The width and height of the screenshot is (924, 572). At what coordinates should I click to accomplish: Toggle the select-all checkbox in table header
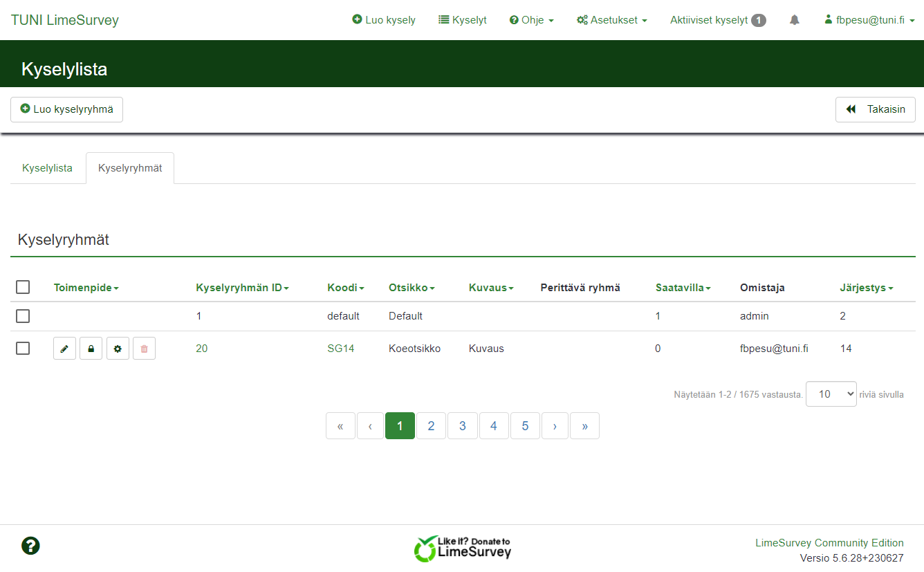click(x=23, y=287)
